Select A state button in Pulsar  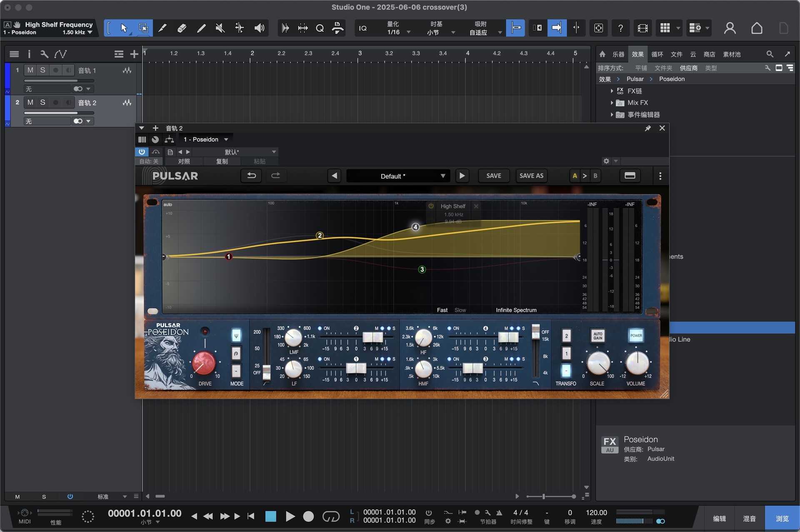point(575,176)
